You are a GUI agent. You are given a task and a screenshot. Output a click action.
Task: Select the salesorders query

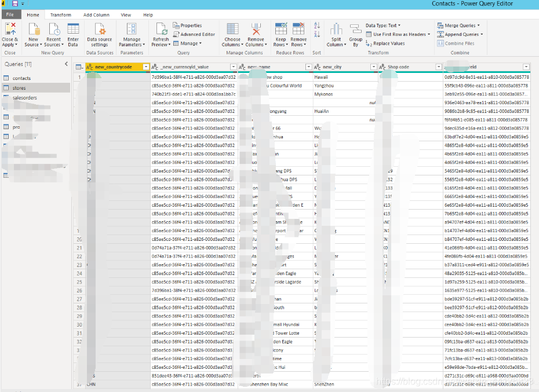[x=36, y=98]
